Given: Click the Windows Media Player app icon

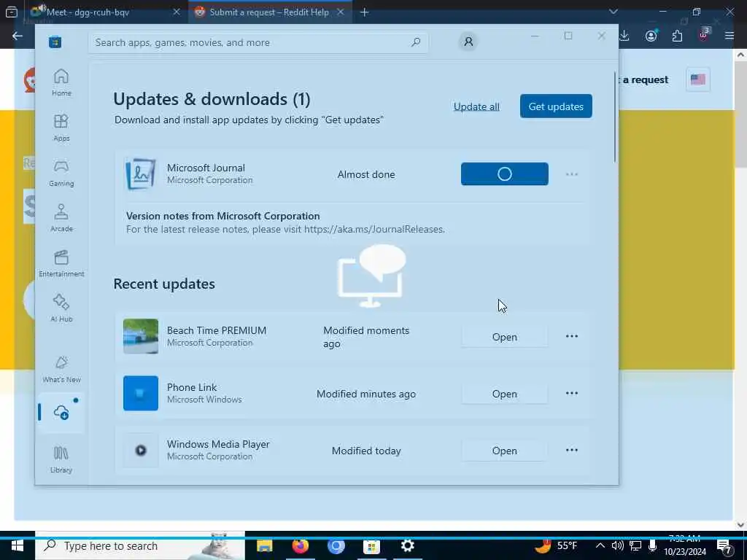Looking at the screenshot, I should point(141,450).
